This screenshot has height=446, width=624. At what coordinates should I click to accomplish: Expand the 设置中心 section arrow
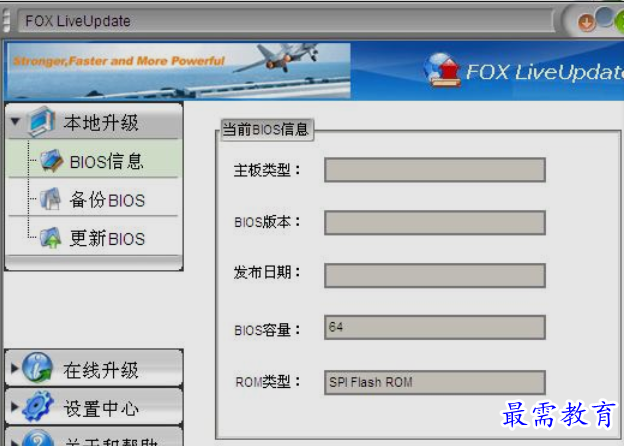point(15,407)
